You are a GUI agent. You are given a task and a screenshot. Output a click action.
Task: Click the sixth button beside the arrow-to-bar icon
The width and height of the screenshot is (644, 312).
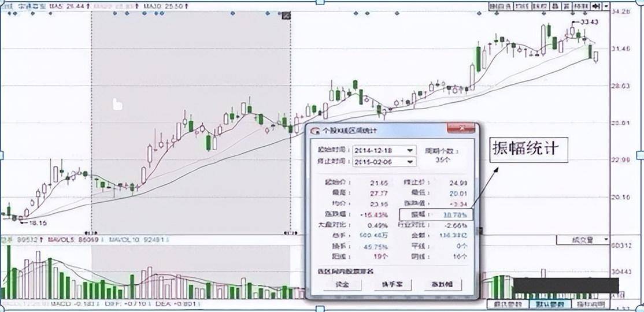[x=581, y=6]
